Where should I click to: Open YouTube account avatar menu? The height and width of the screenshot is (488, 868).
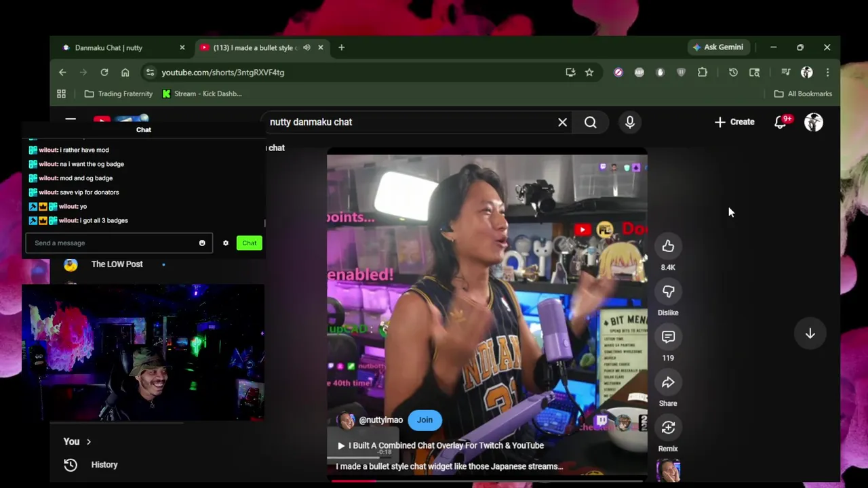(813, 122)
